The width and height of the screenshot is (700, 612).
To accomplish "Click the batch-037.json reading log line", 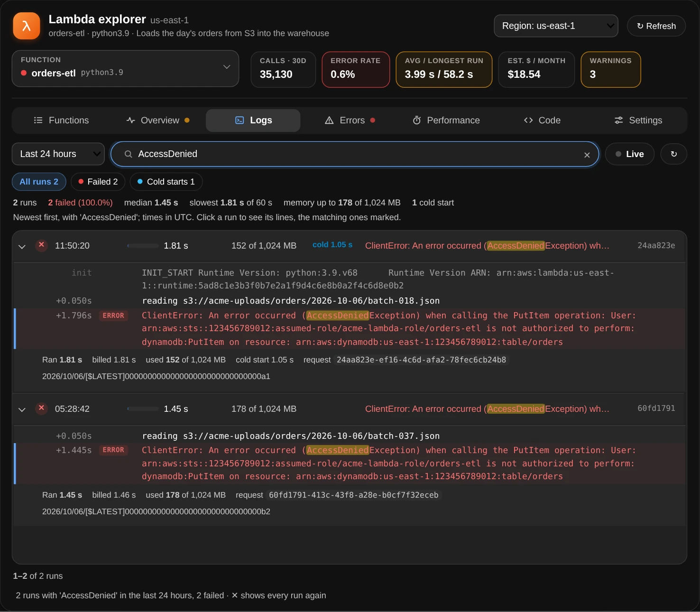I will (x=350, y=436).
